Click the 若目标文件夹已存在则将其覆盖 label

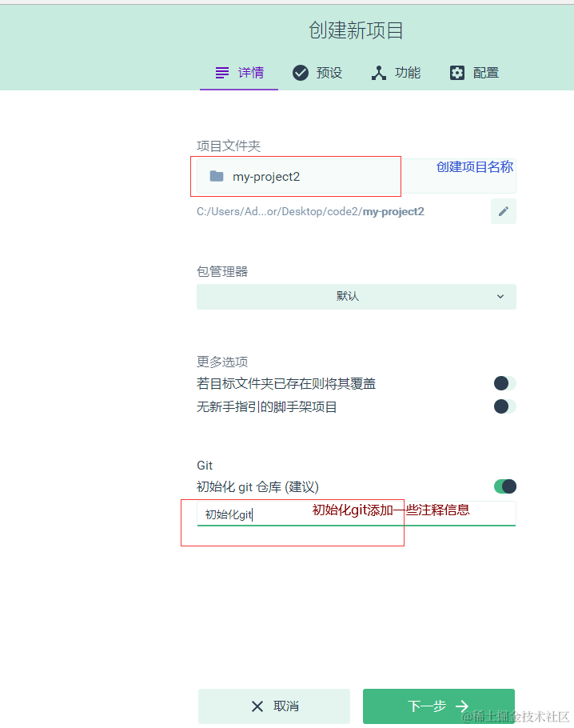[286, 383]
